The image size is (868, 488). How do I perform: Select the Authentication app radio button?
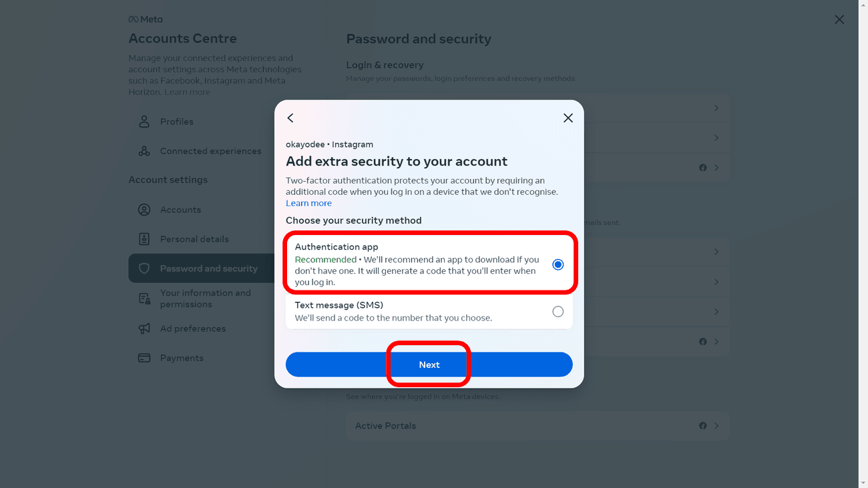[558, 265]
